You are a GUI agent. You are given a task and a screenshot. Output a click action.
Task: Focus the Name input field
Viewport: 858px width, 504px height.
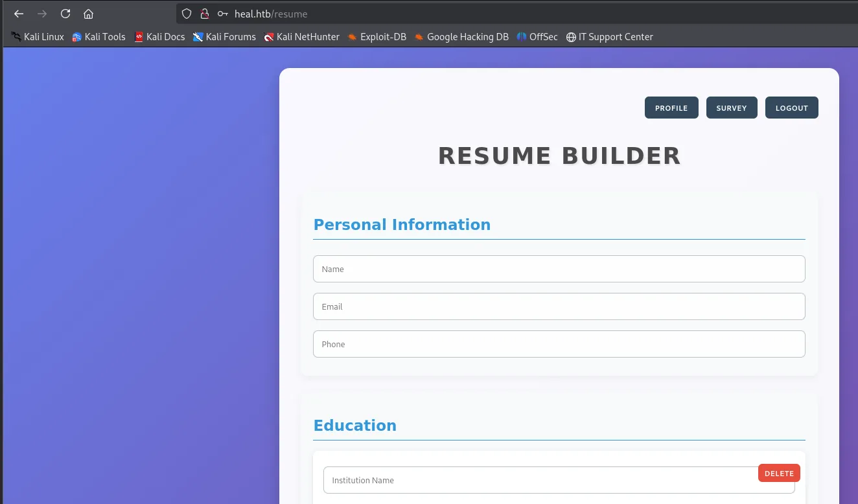pos(559,269)
